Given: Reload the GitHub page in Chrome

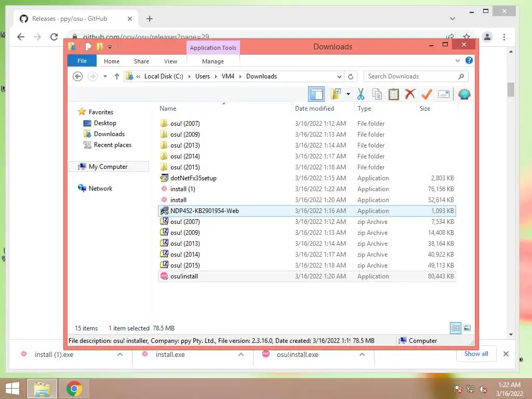Looking at the screenshot, I should (x=54, y=37).
